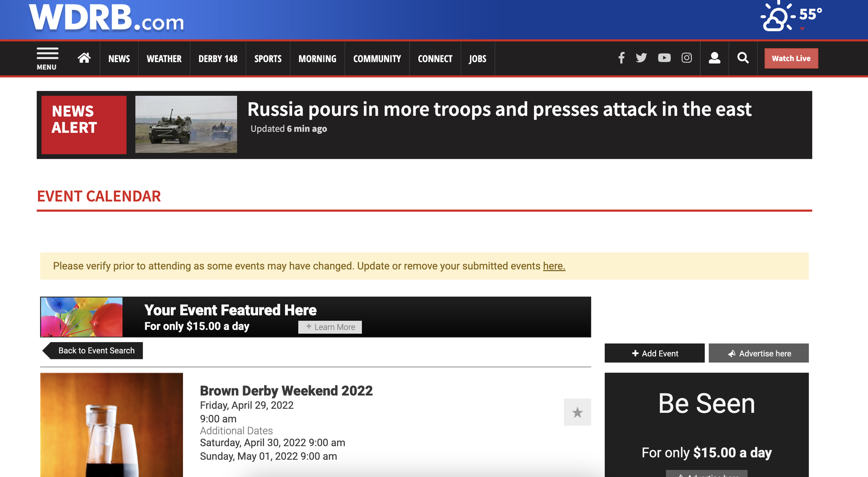Open the DERBY 148 menu

pos(218,59)
